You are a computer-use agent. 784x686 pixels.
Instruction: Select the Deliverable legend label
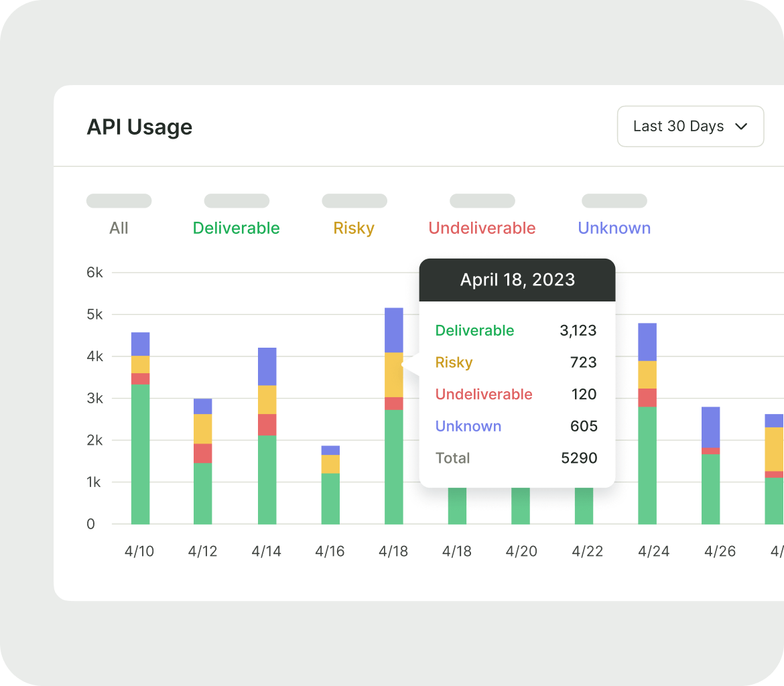[x=236, y=228]
